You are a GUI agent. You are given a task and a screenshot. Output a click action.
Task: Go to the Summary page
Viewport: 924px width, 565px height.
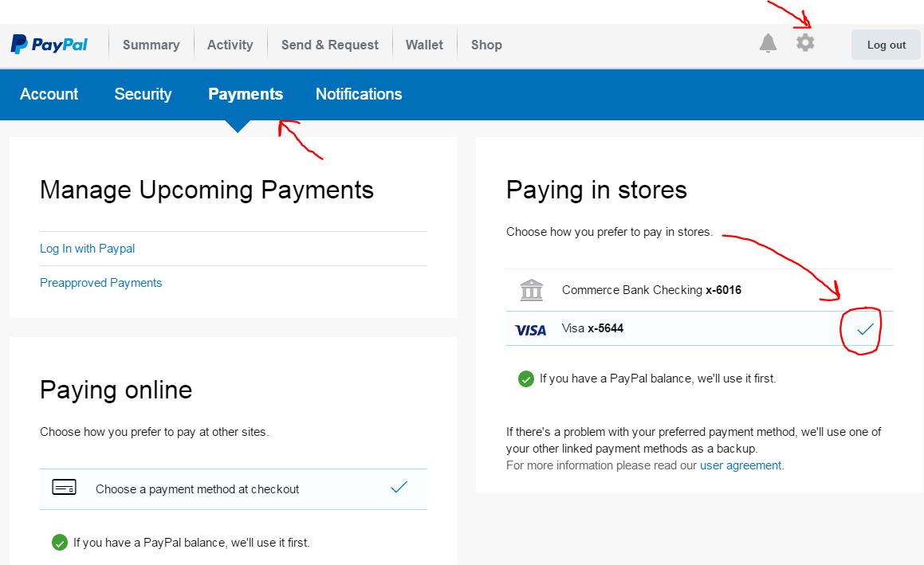pos(151,45)
